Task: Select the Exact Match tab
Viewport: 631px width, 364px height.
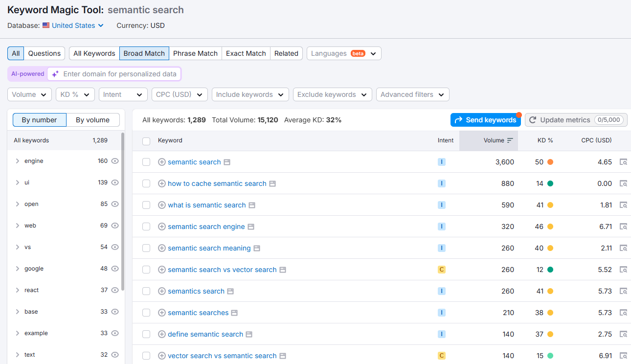Action: tap(246, 53)
